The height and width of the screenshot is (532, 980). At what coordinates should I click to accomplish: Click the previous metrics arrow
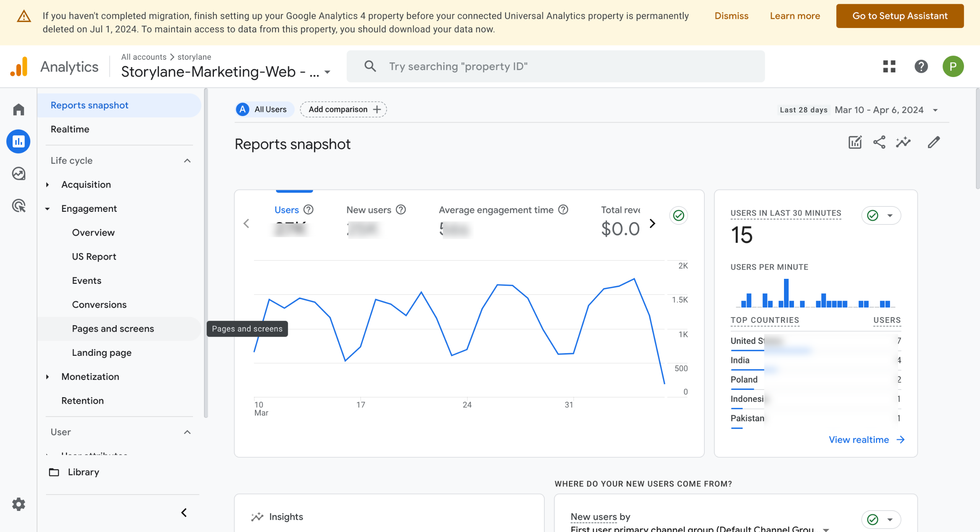point(246,223)
